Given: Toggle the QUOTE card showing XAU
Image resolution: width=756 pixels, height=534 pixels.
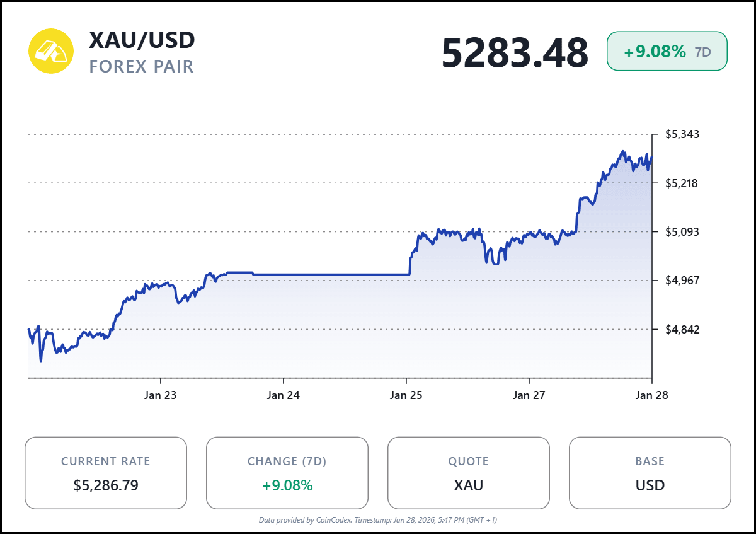Looking at the screenshot, I should [x=469, y=473].
